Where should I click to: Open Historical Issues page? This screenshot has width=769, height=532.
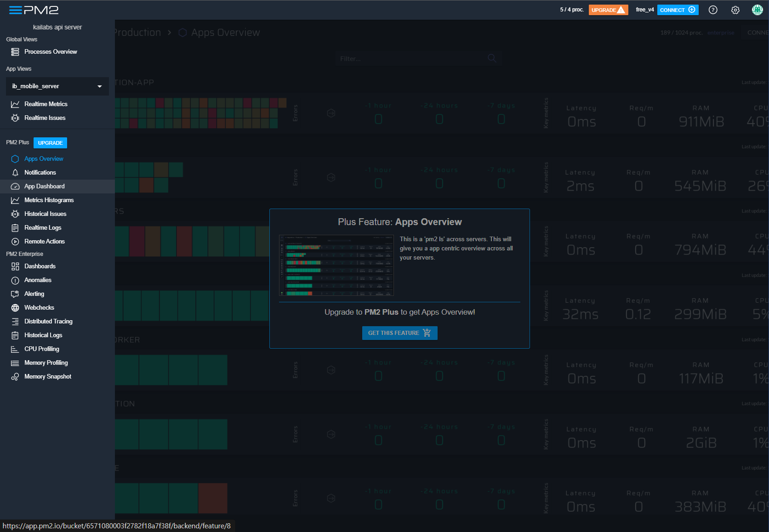[57, 214]
